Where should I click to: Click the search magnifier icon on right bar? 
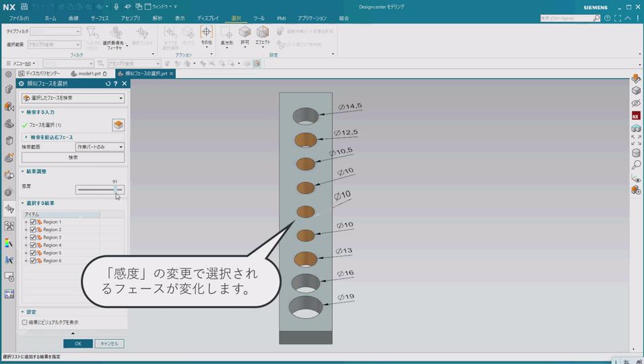[636, 164]
